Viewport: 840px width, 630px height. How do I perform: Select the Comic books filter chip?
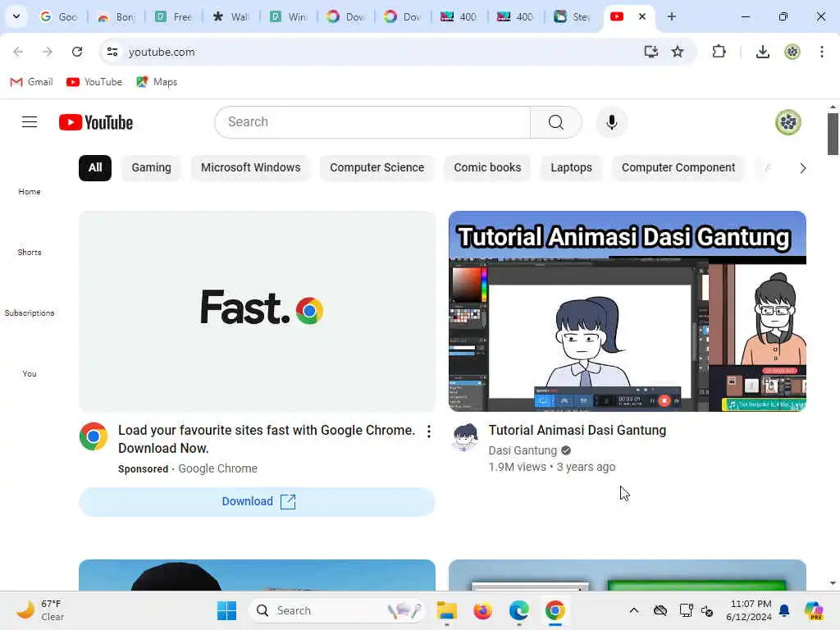click(487, 167)
